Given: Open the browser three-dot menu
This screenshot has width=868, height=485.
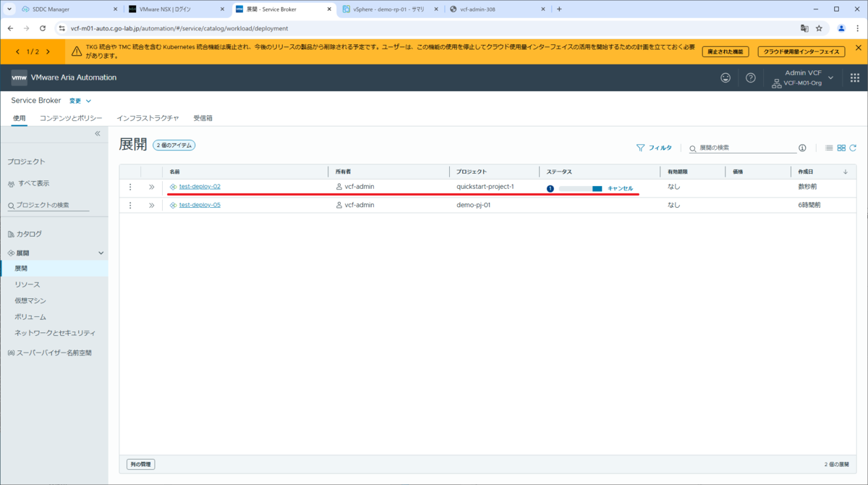Looking at the screenshot, I should 858,28.
